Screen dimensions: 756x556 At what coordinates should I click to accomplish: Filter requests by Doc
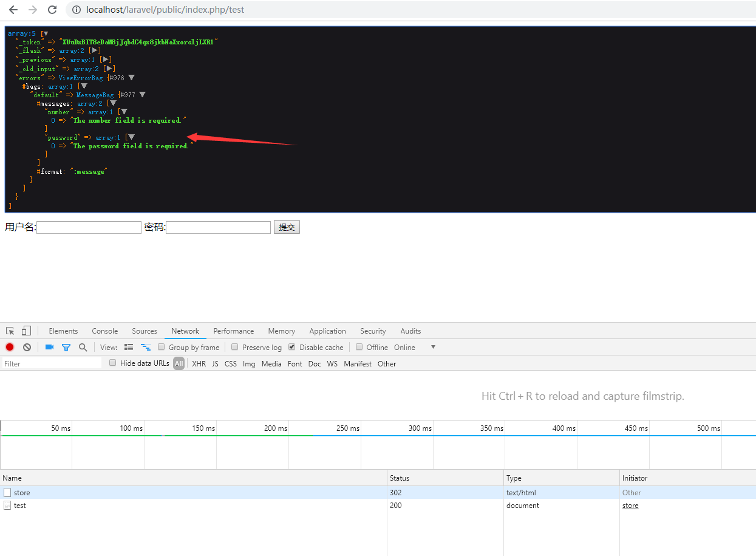[315, 364]
